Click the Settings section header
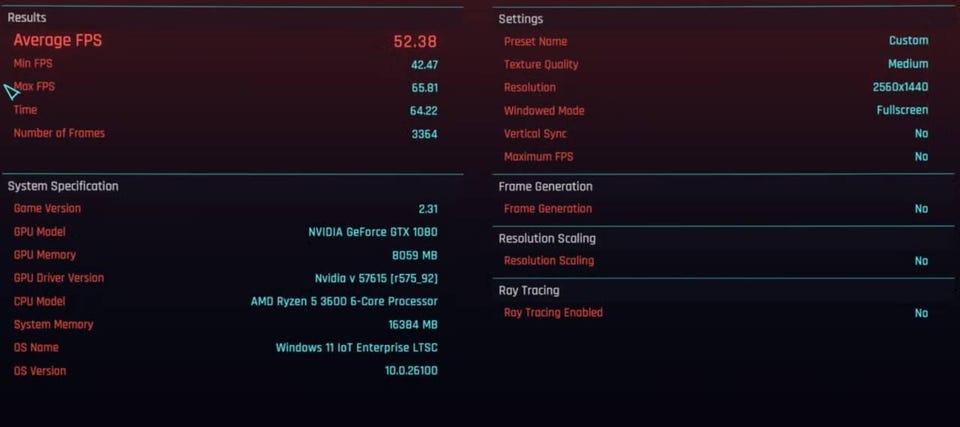 [x=521, y=19]
